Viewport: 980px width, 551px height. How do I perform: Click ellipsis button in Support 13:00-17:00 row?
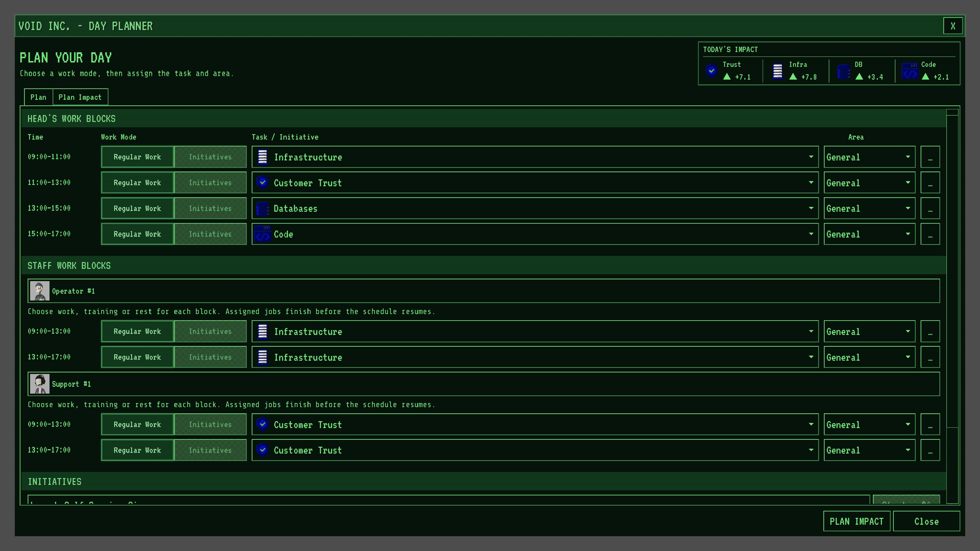930,450
